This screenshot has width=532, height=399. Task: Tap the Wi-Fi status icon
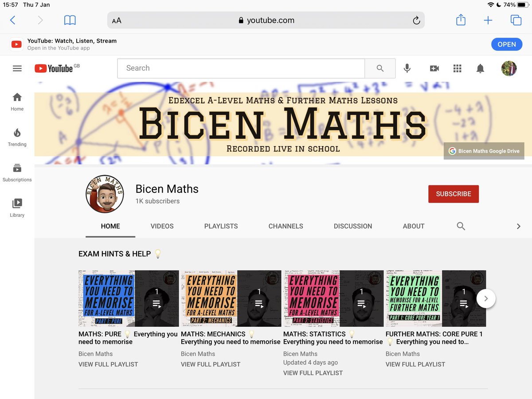[490, 5]
